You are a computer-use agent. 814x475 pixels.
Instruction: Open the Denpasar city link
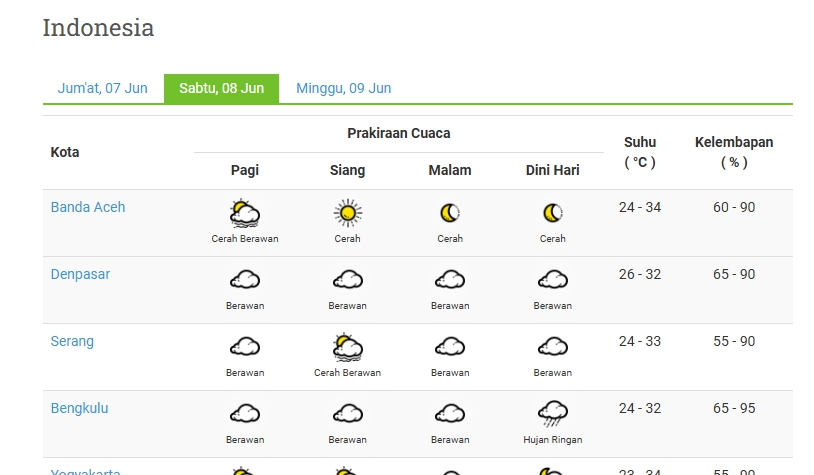(80, 275)
